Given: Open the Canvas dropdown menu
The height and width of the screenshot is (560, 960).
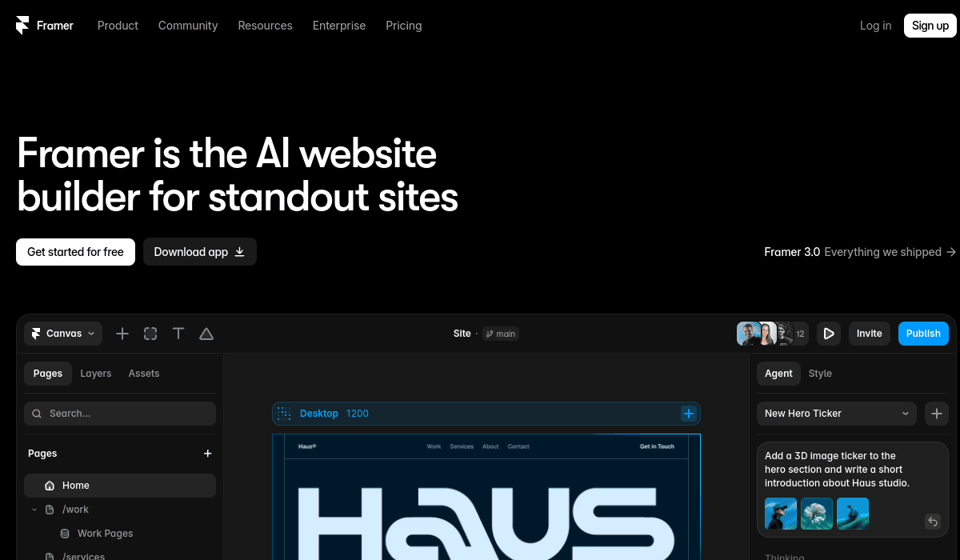Looking at the screenshot, I should pyautogui.click(x=63, y=334).
